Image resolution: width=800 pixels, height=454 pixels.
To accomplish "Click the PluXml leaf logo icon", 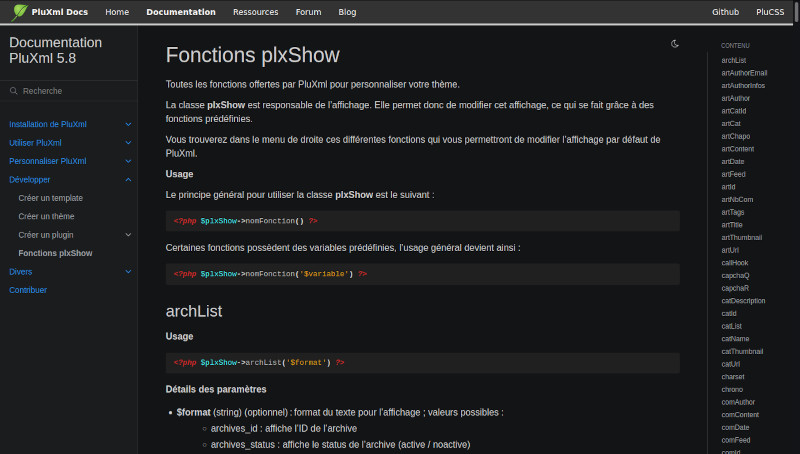I will pos(20,12).
